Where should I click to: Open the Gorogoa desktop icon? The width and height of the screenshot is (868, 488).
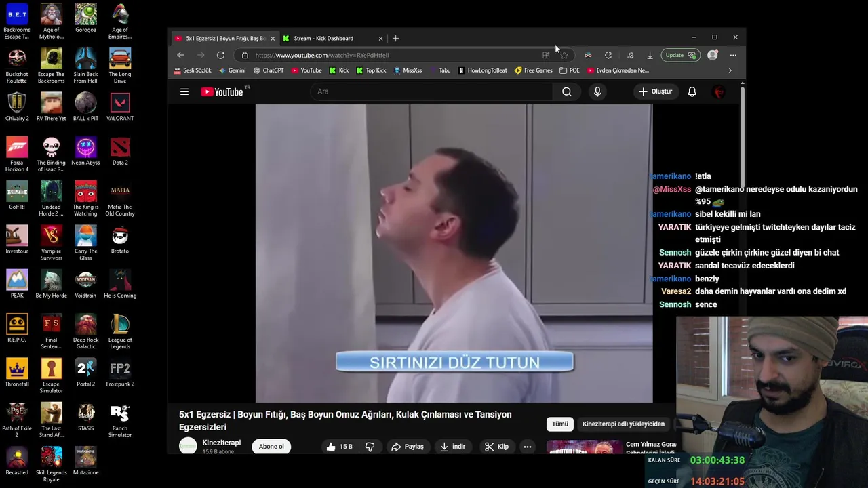coord(85,19)
